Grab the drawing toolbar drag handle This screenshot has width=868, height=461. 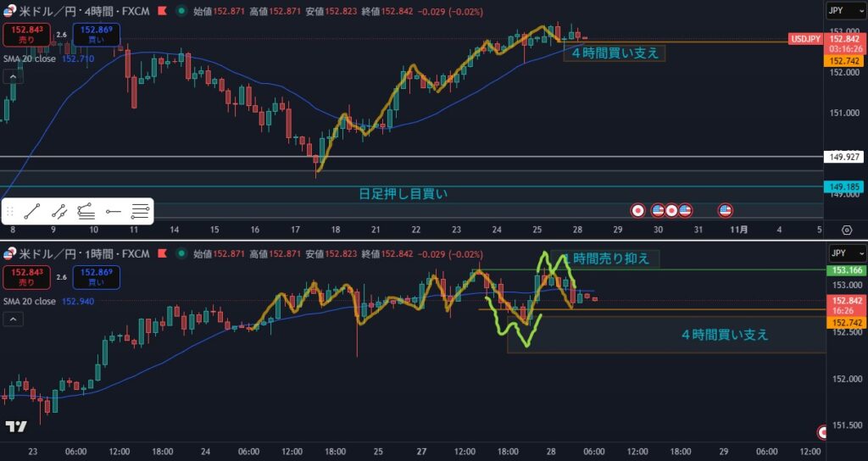10,212
